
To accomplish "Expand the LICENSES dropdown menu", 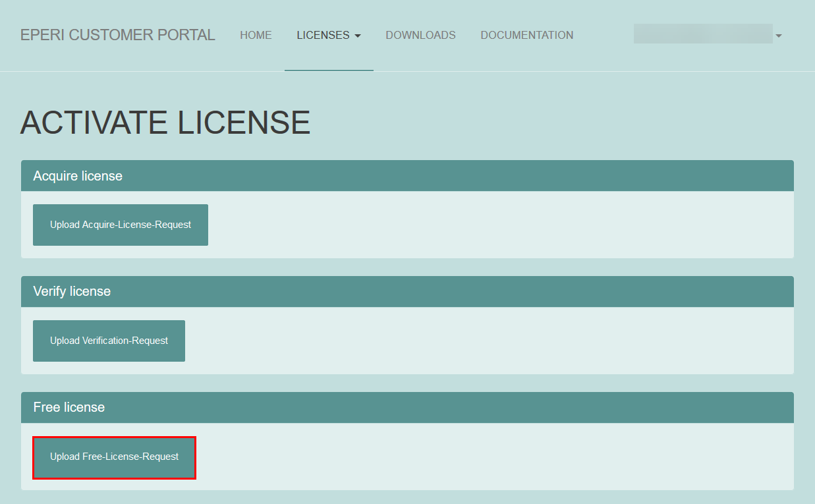I will (x=329, y=35).
